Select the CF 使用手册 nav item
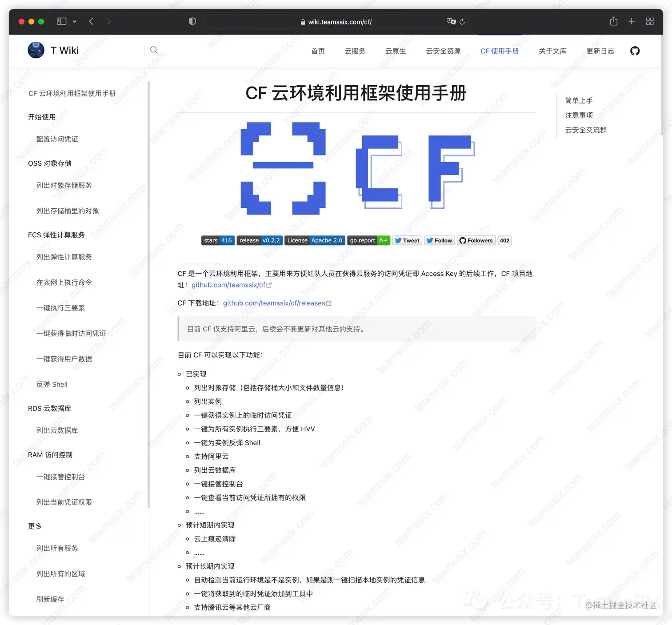Viewport: 672px width, 625px height. click(500, 51)
